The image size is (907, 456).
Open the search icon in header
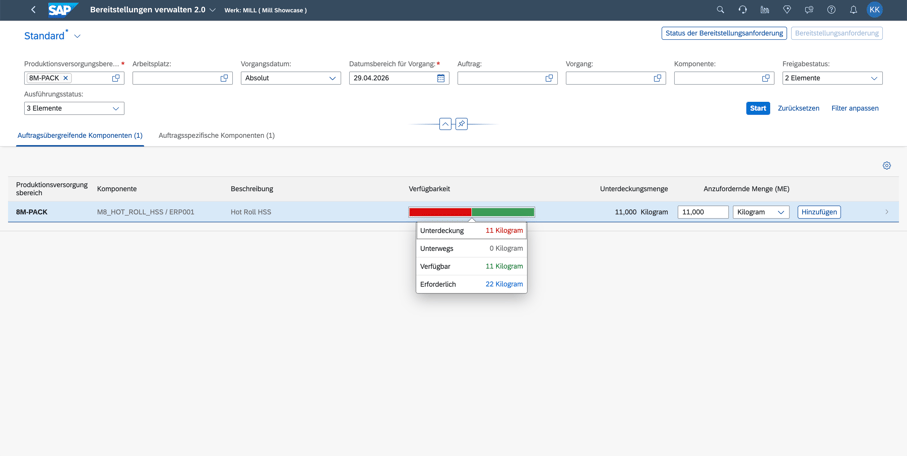click(x=720, y=10)
